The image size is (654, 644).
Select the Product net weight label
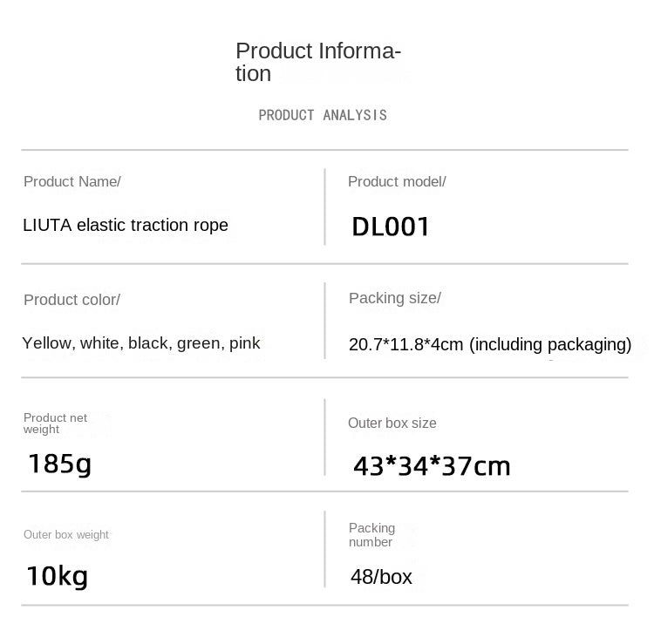[56, 424]
